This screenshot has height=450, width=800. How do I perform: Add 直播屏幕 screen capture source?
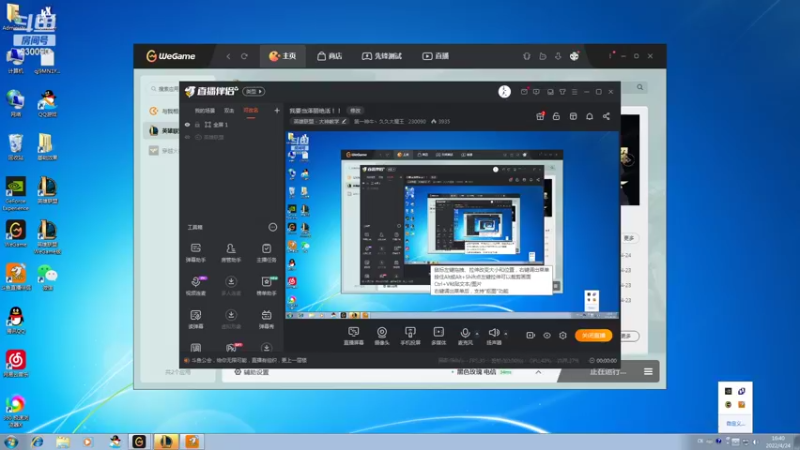tap(354, 336)
